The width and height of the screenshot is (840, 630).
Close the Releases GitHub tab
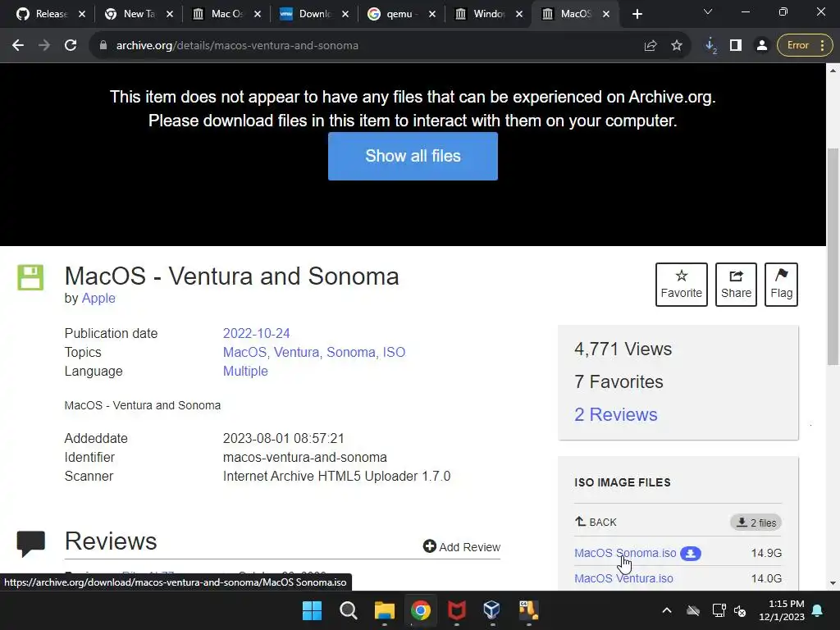tap(82, 15)
